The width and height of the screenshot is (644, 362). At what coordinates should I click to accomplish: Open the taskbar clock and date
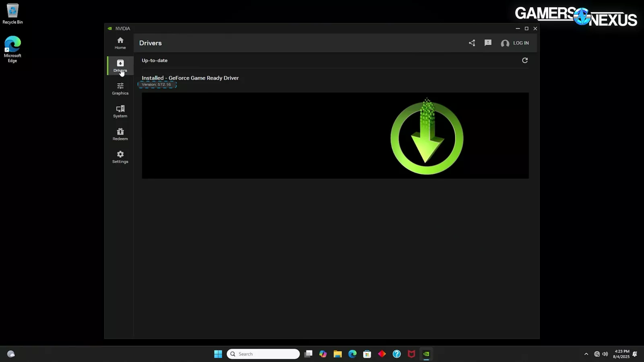point(621,354)
